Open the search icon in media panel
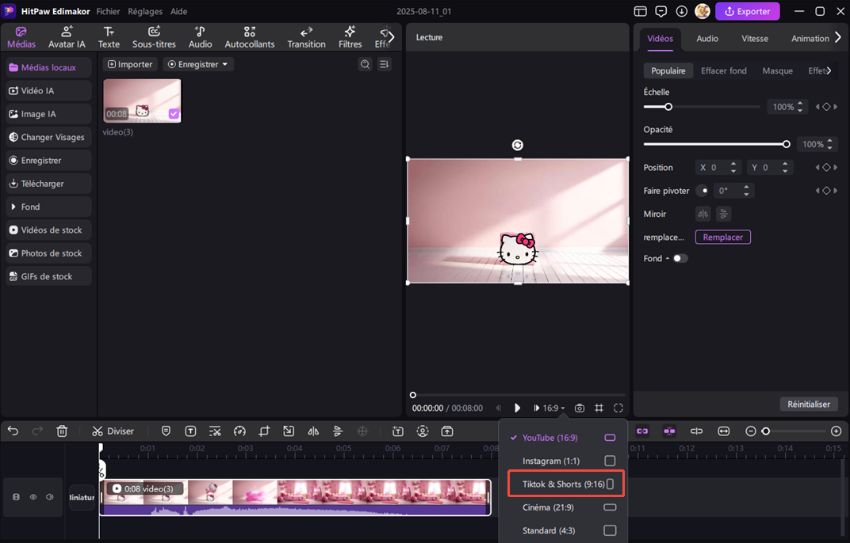The image size is (850, 543). (365, 64)
